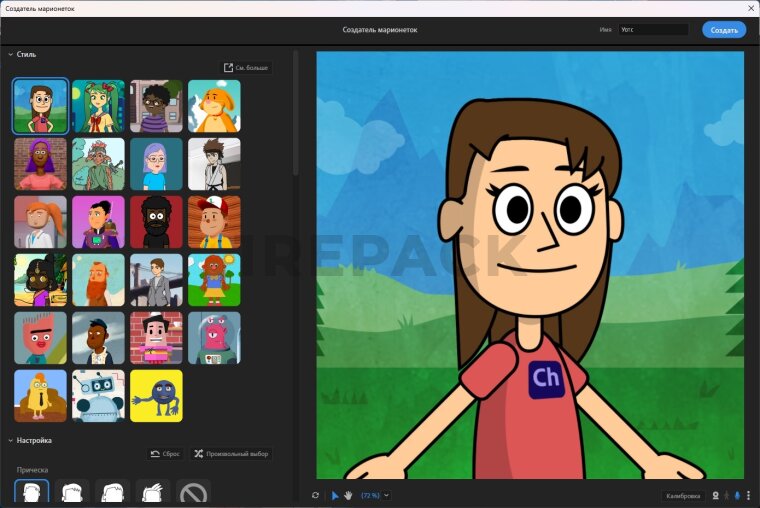
Task: Click the Создать button
Action: (723, 30)
